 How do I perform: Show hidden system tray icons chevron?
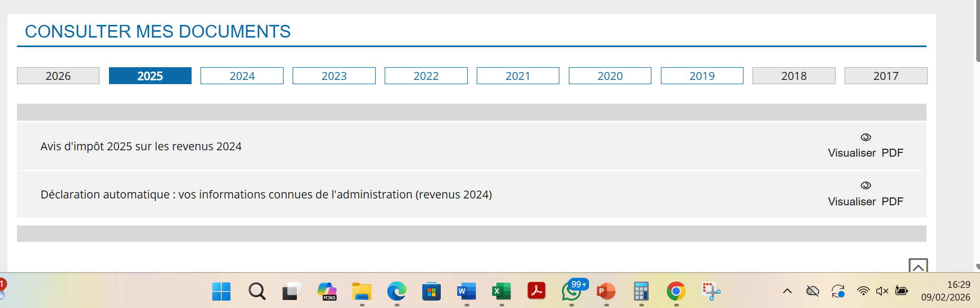pyautogui.click(x=787, y=291)
